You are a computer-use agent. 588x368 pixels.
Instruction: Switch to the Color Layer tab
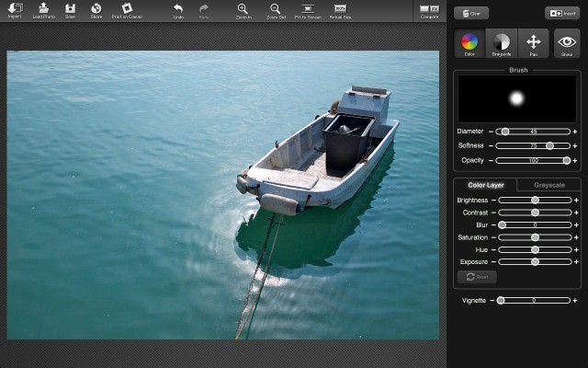point(486,185)
